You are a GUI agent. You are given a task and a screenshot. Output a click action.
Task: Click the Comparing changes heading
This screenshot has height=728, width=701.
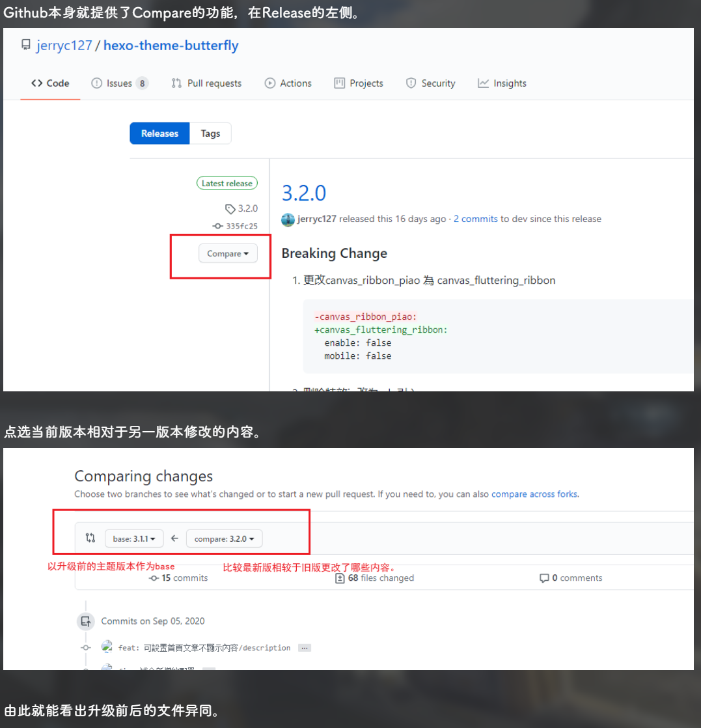pyautogui.click(x=143, y=476)
